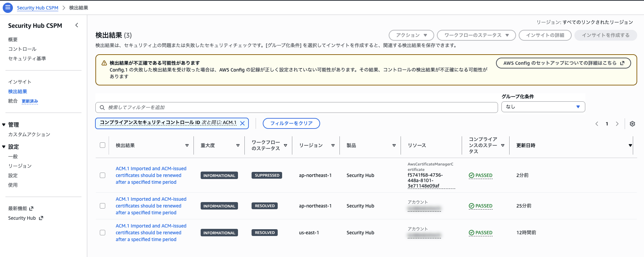Click external link icon beside 最新機能
The image size is (644, 257).
(x=32, y=209)
